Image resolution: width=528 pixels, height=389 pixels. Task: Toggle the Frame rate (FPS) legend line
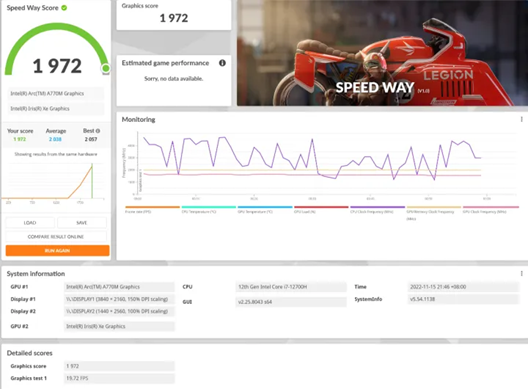[x=153, y=209]
